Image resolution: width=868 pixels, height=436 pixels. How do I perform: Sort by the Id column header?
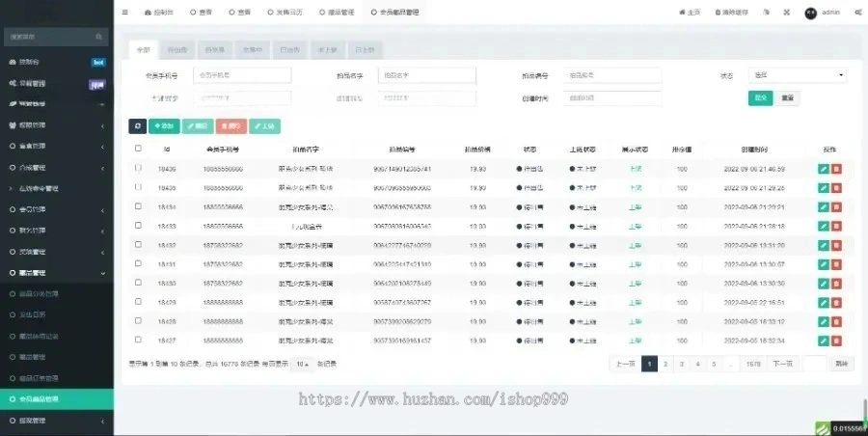pyautogui.click(x=167, y=150)
